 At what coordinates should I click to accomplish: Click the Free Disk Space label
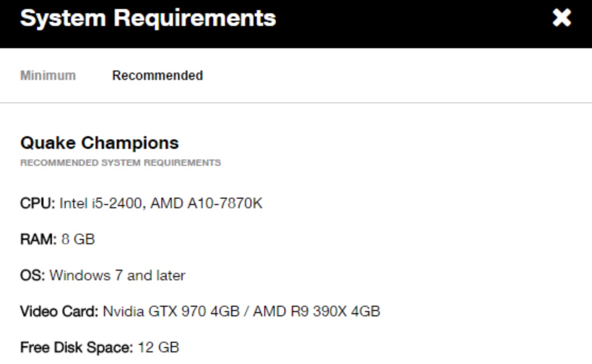tap(76, 348)
